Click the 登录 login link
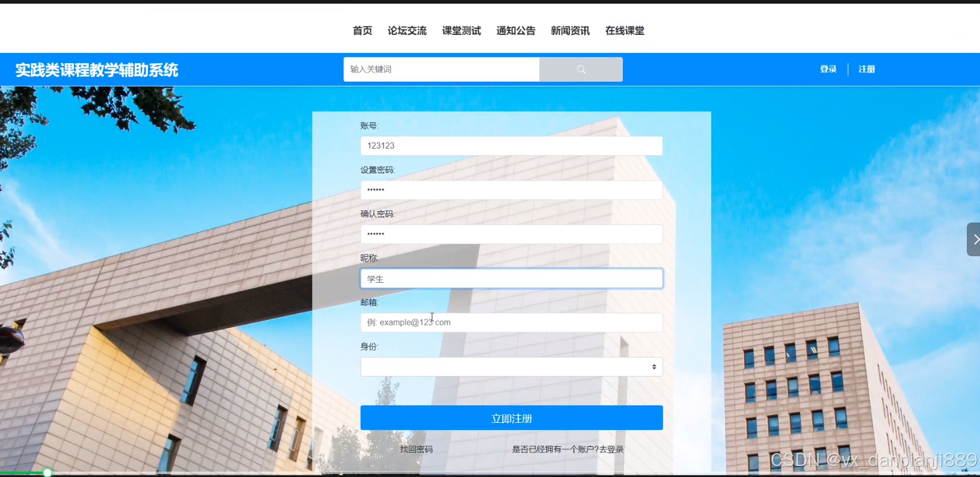980x477 pixels. pos(828,69)
